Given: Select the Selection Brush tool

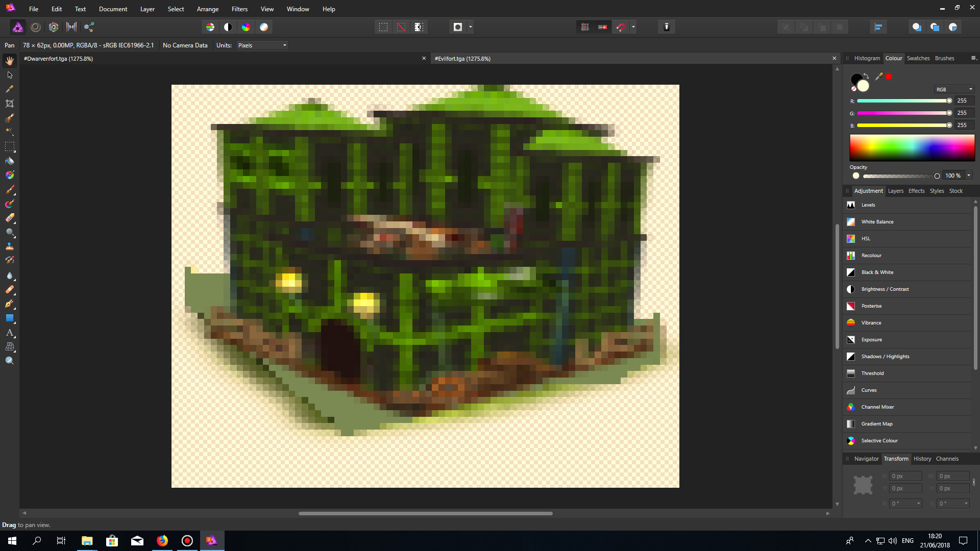Looking at the screenshot, I should tap(10, 118).
